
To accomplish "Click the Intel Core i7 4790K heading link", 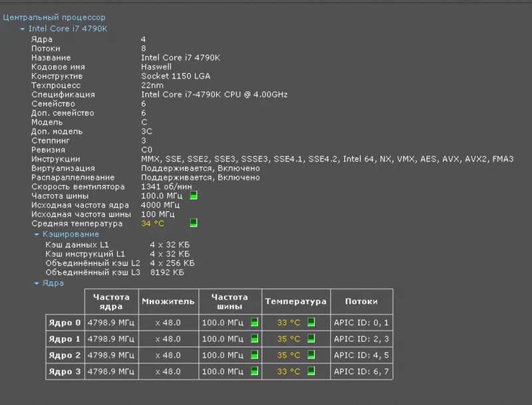I will click(x=68, y=29).
